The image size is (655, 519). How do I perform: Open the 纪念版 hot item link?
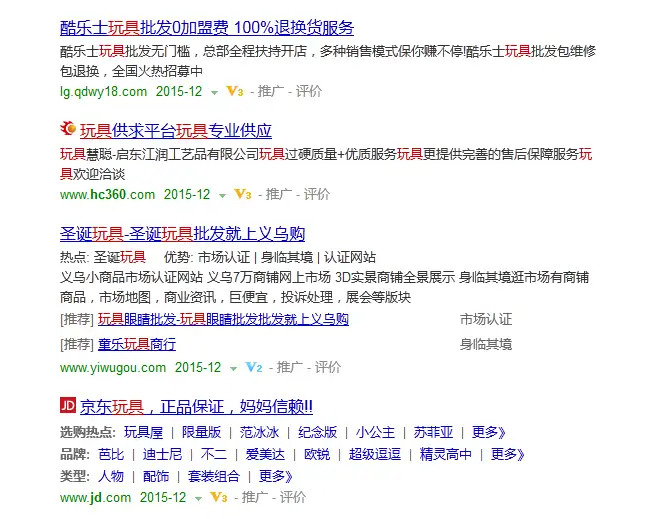coord(317,432)
